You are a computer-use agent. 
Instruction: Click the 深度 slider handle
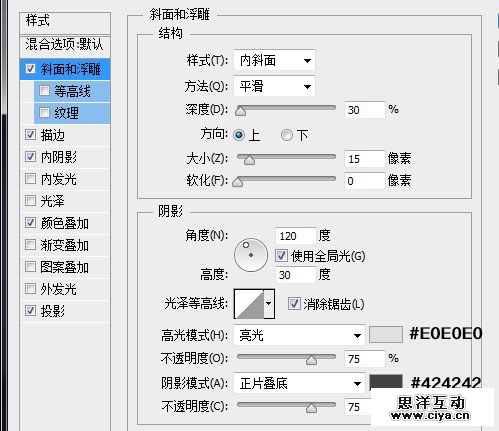[240, 111]
